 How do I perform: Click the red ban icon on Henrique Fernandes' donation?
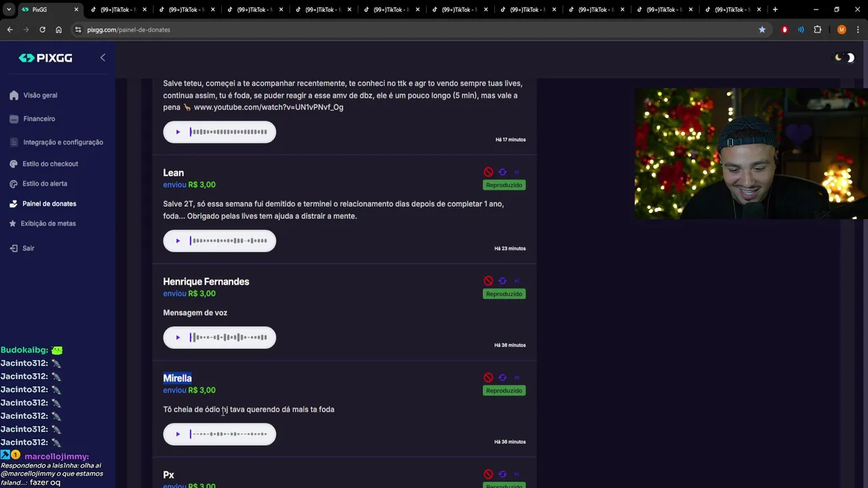[x=488, y=281]
